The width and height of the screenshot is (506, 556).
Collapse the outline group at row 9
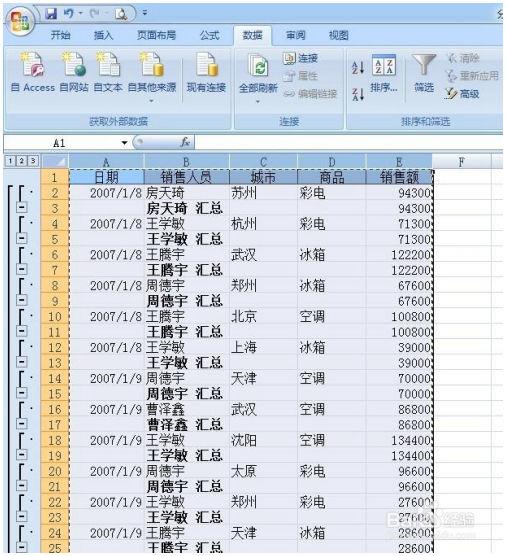tap(22, 301)
